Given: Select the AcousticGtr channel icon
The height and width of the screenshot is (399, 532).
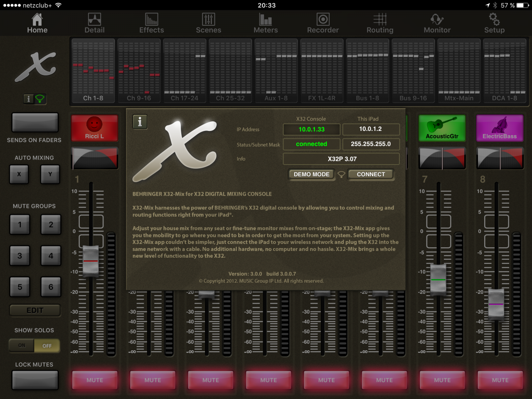Looking at the screenshot, I should coord(442,128).
